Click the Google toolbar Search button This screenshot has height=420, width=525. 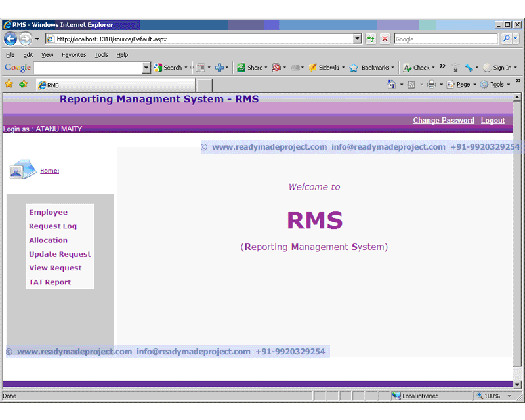(x=168, y=68)
